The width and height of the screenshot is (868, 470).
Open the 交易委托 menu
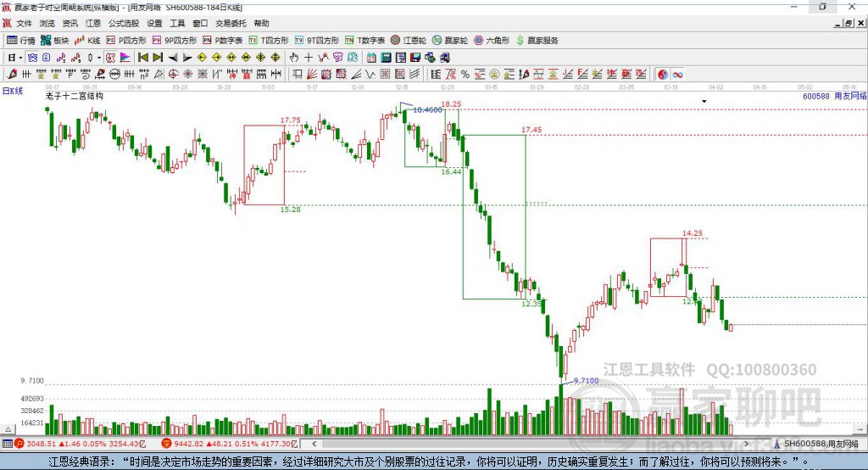pyautogui.click(x=231, y=23)
